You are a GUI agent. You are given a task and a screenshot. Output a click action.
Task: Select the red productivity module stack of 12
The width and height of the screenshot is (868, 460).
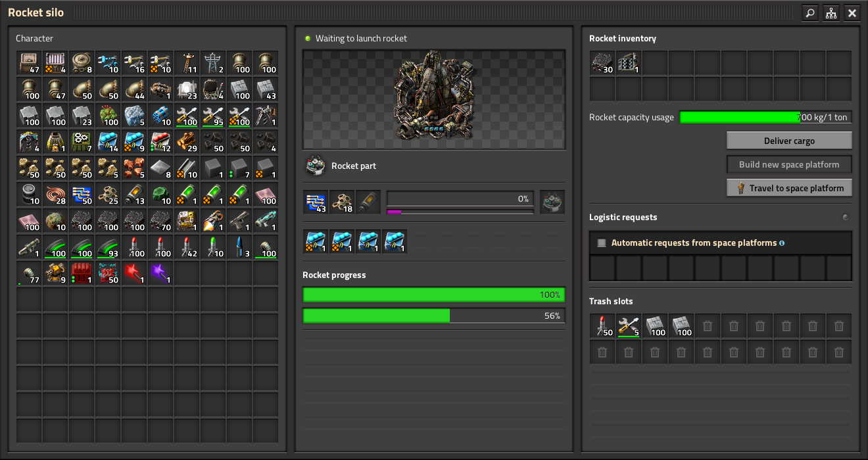click(x=160, y=142)
